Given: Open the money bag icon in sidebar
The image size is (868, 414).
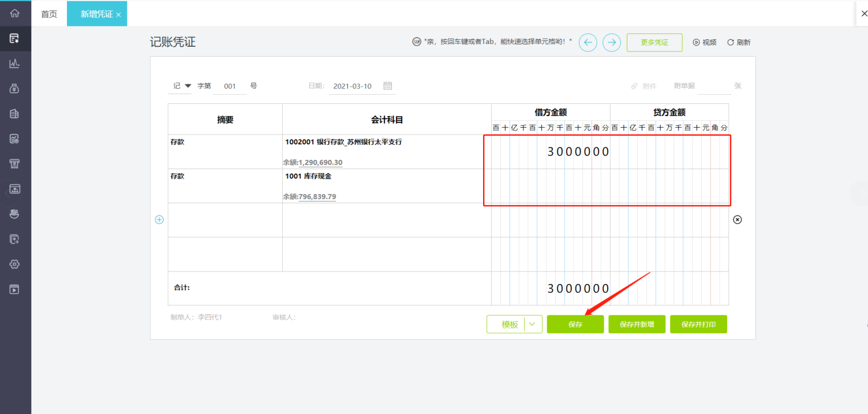Looking at the screenshot, I should point(15,88).
